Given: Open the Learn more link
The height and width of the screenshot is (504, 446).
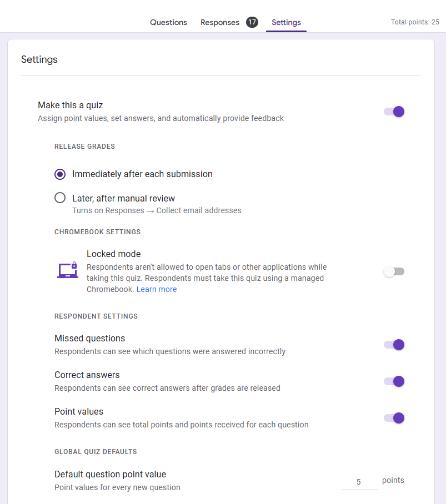Looking at the screenshot, I should [x=157, y=289].
